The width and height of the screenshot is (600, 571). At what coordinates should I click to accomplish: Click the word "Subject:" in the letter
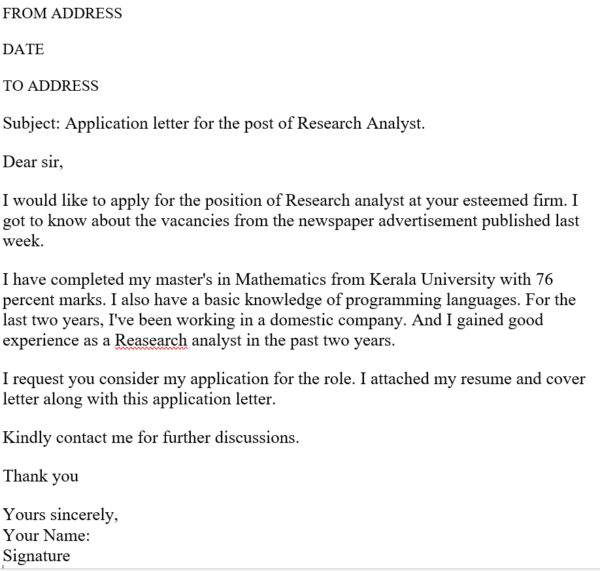click(31, 123)
